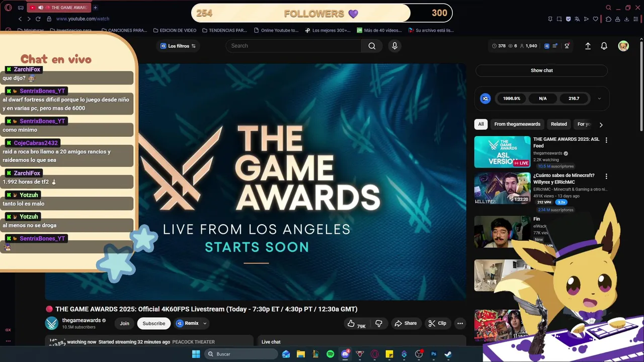The image size is (644, 362).
Task: Take a snapshot with the capture icon
Action: click(559, 19)
